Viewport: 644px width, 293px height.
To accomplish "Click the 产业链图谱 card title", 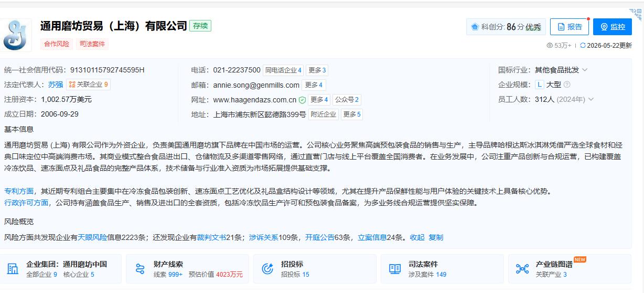I will coord(554,264).
